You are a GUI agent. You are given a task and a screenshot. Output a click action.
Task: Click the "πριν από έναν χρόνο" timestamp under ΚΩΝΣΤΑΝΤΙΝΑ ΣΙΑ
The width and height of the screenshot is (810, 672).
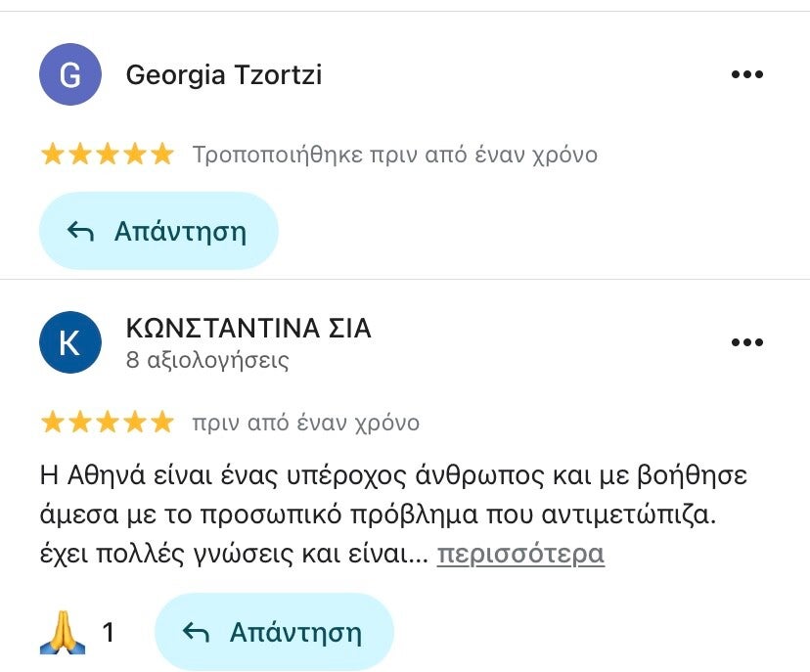[x=305, y=423]
